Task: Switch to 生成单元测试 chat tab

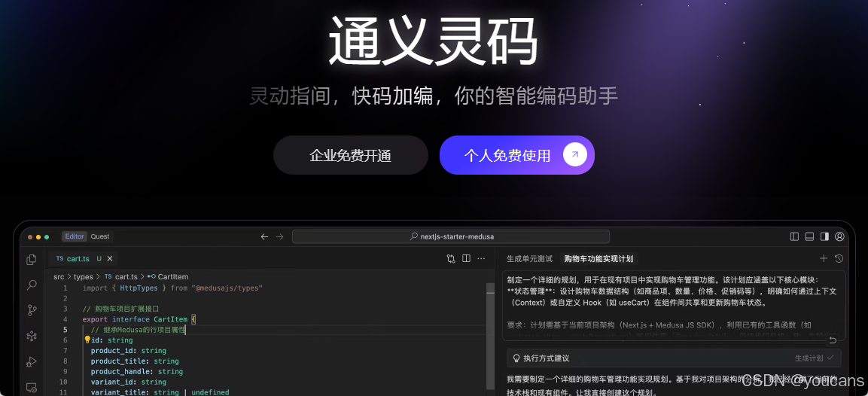Action: [x=530, y=259]
